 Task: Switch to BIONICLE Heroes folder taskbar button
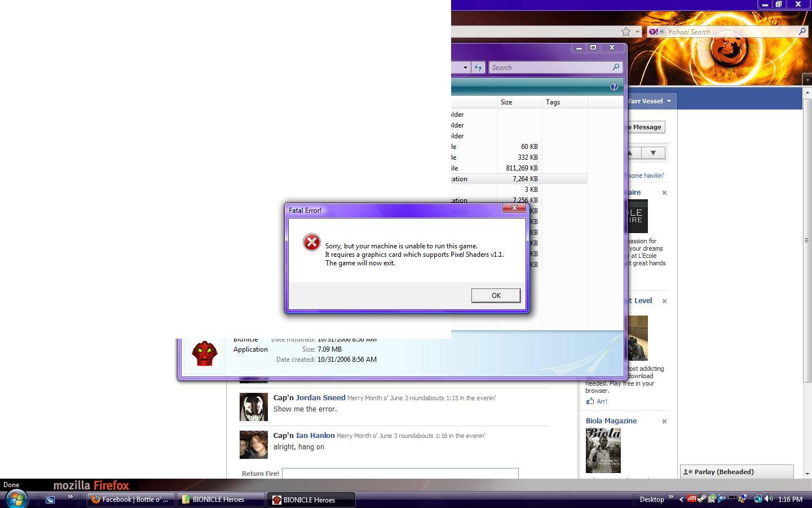[221, 500]
